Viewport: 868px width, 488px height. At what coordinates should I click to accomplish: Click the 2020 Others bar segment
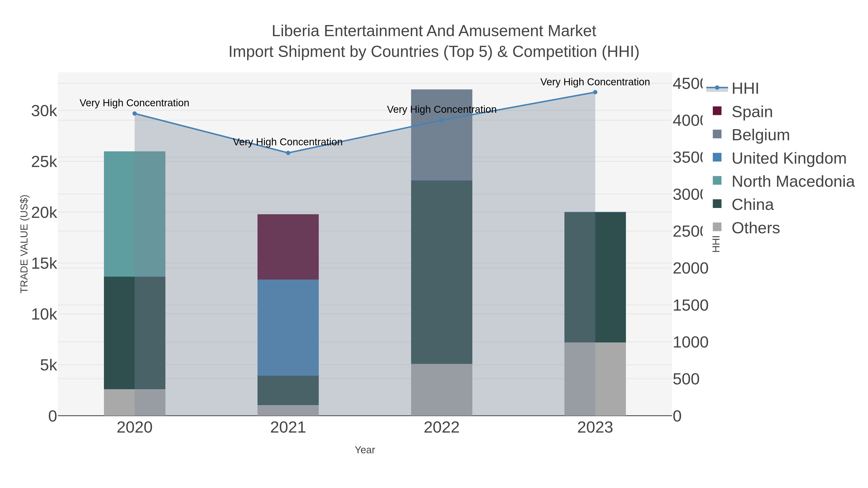pyautogui.click(x=135, y=402)
